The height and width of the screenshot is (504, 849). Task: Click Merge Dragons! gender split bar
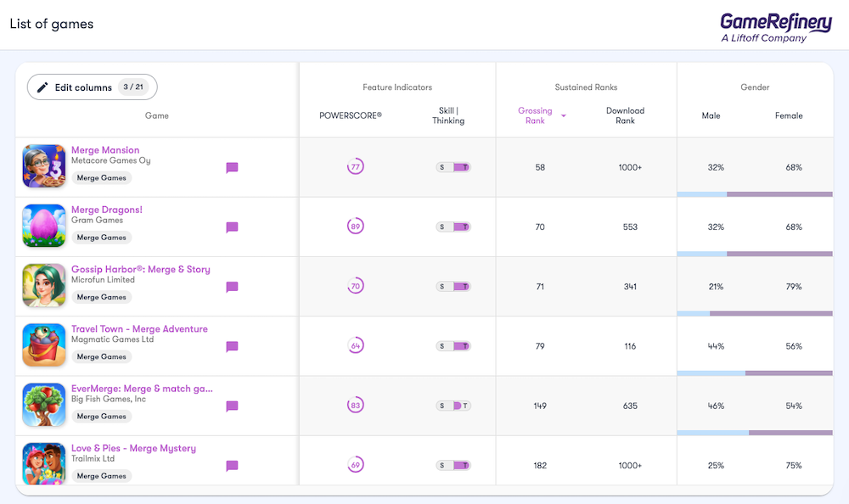(x=755, y=254)
